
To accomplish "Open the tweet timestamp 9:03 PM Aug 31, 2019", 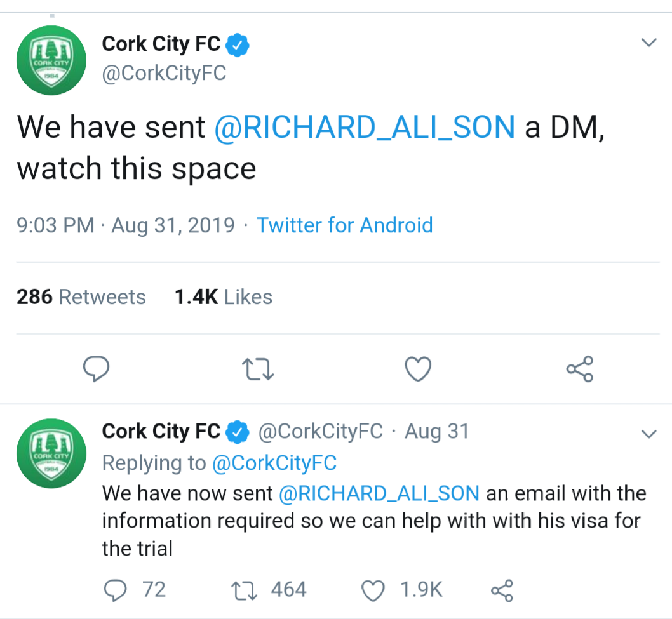I will point(126,225).
